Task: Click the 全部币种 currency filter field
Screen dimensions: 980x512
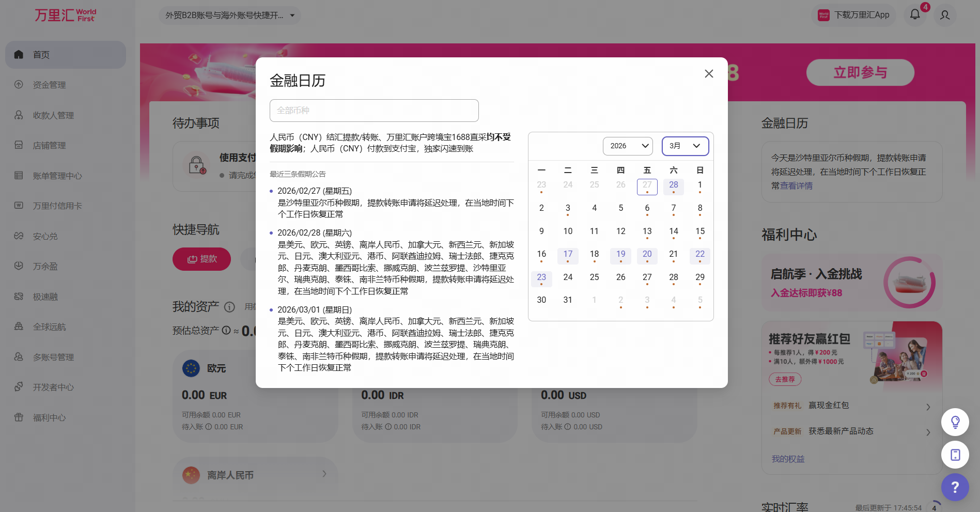Action: [374, 111]
